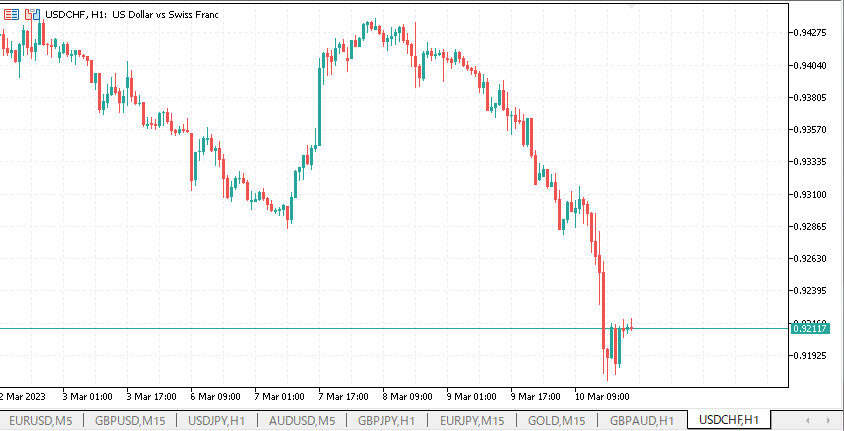This screenshot has height=431, width=844.
Task: Click the 0.93100 price scale label
Action: tap(809, 194)
